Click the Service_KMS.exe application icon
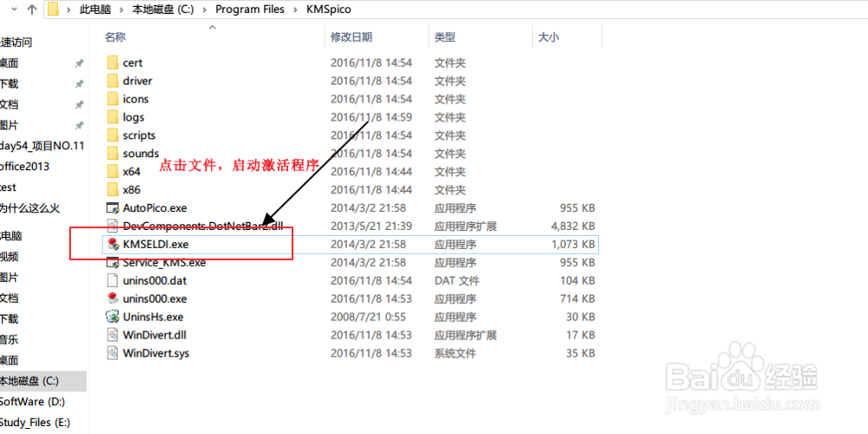Image resolution: width=868 pixels, height=434 pixels. 113,262
